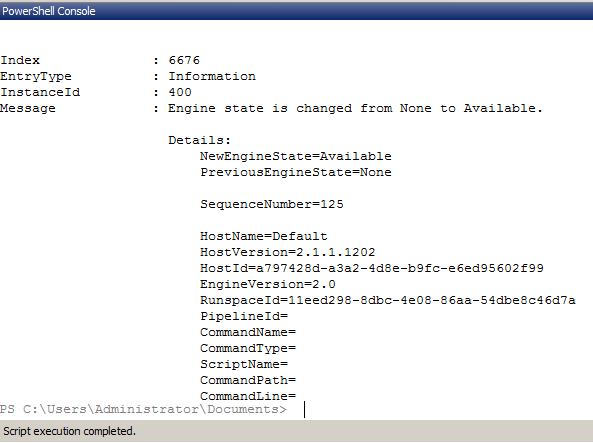Click the empty PipelineId= line
This screenshot has width=593, height=443.
pos(244,316)
